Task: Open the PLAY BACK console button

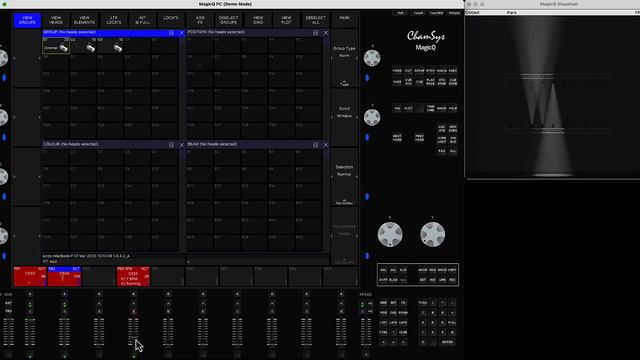Action: coord(431,82)
